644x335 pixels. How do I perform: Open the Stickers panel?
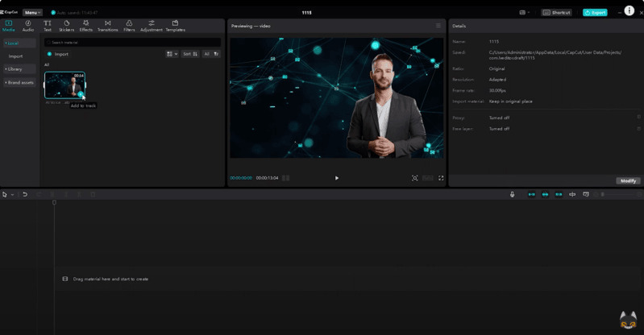(66, 26)
